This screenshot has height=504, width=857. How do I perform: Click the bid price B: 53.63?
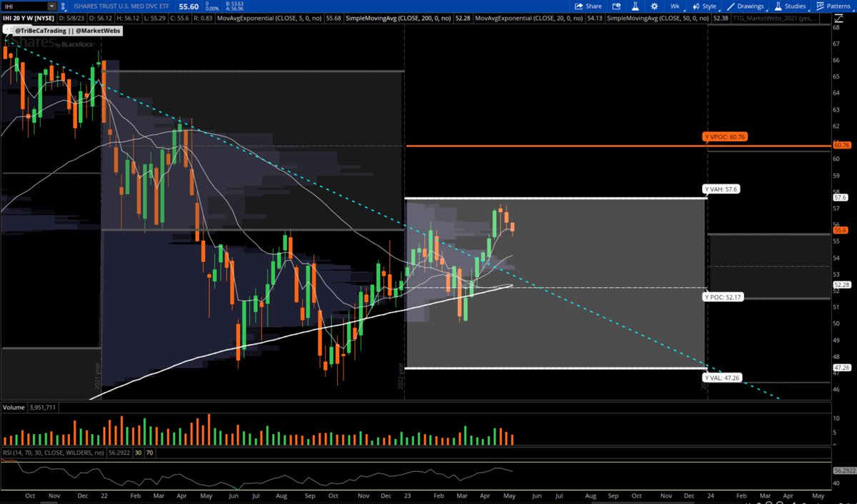(234, 4)
